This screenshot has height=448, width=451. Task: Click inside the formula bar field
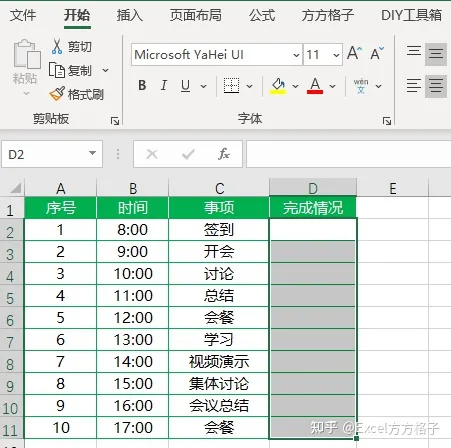coord(348,154)
